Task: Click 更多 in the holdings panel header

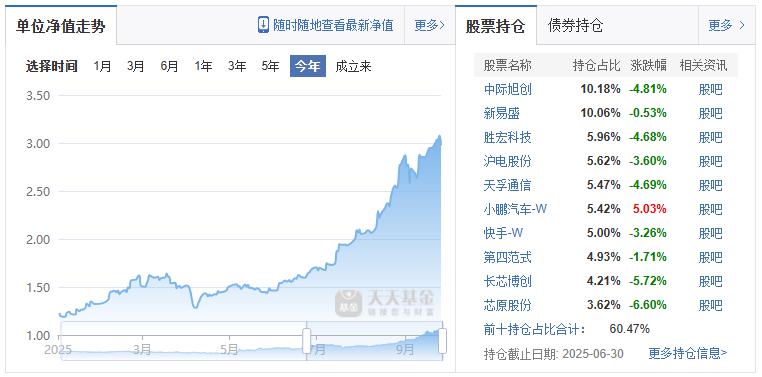Action: pyautogui.click(x=727, y=25)
